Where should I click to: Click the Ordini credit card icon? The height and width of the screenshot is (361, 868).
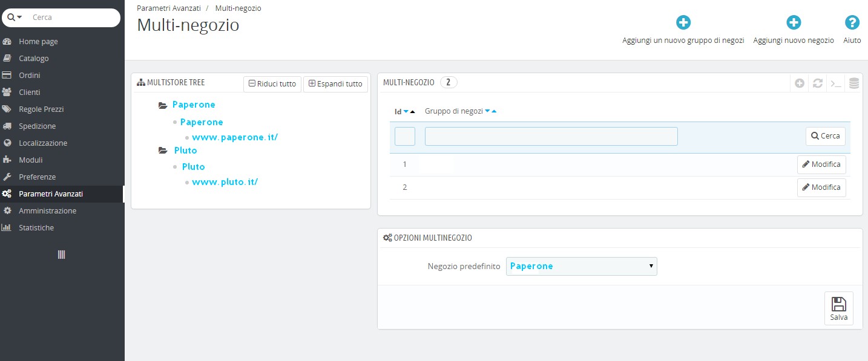click(x=7, y=76)
